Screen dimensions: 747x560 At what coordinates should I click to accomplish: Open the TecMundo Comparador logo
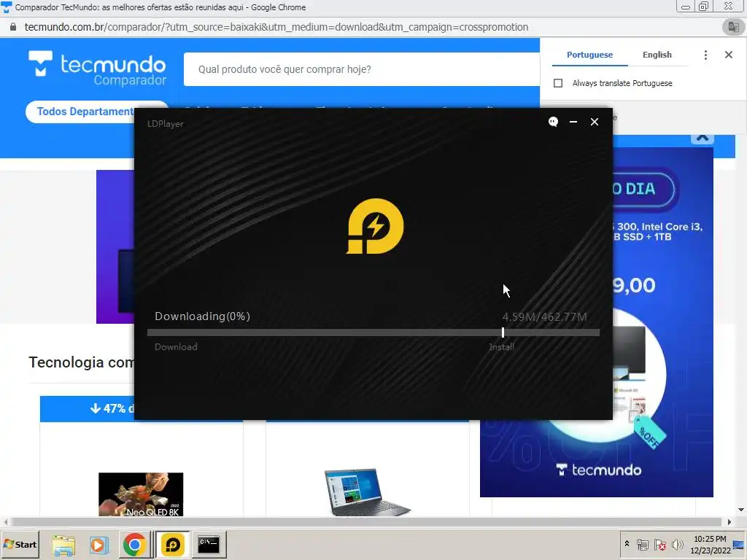(x=97, y=69)
